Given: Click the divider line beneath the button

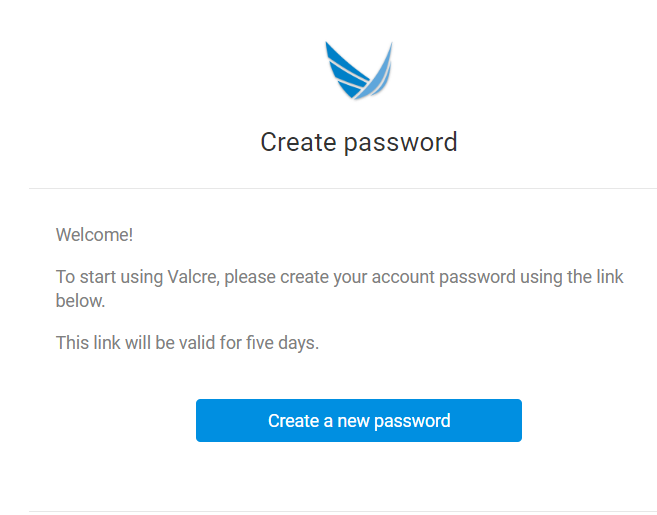Looking at the screenshot, I should 343,511.
